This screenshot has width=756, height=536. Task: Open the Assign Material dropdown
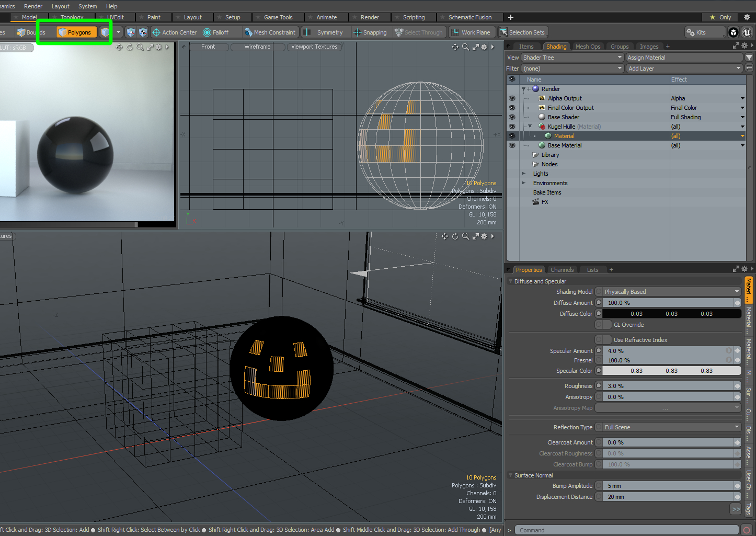684,58
